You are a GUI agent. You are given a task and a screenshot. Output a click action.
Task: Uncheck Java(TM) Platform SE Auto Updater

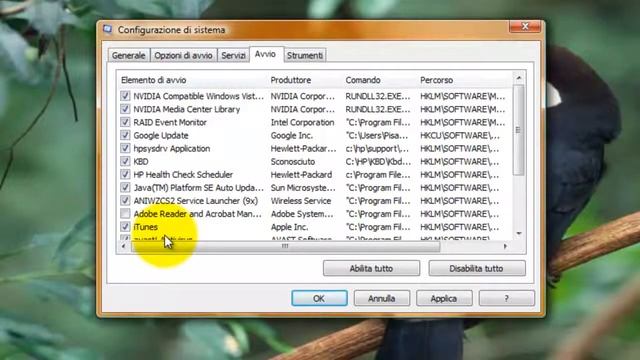pyautogui.click(x=125, y=187)
